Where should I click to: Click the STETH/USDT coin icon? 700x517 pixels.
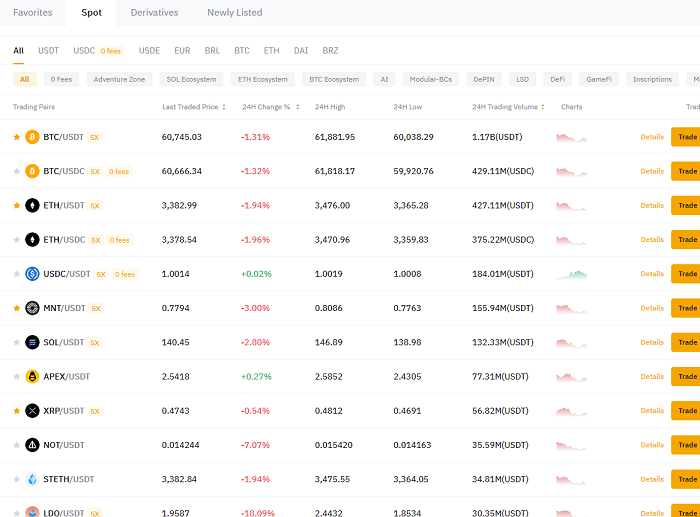click(32, 479)
